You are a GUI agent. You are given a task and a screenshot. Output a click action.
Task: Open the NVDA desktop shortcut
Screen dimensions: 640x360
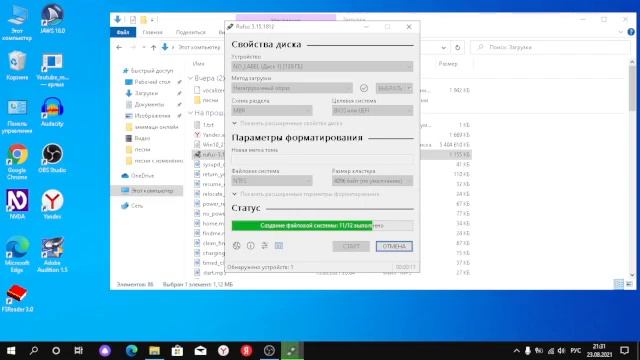[17, 204]
